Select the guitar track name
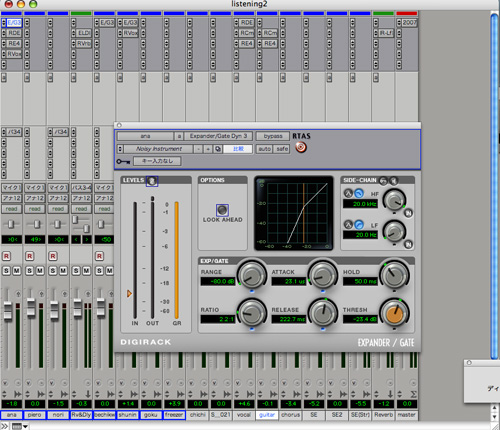500x430 pixels. [267, 415]
